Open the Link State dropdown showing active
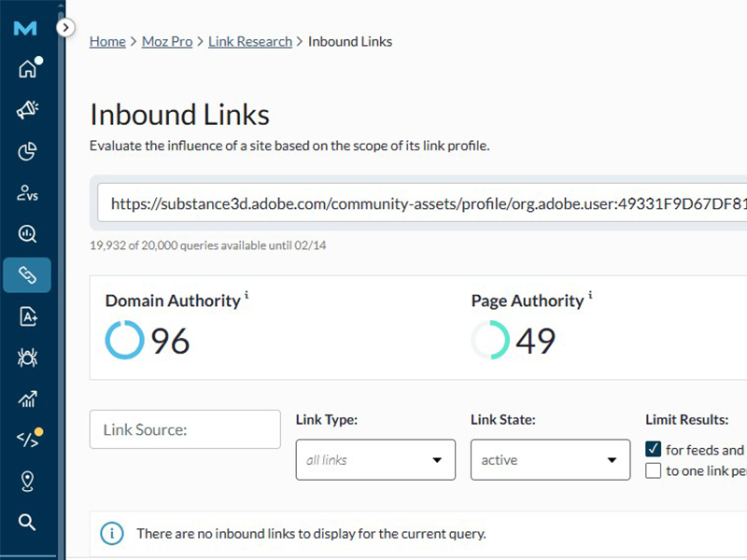 coord(550,459)
